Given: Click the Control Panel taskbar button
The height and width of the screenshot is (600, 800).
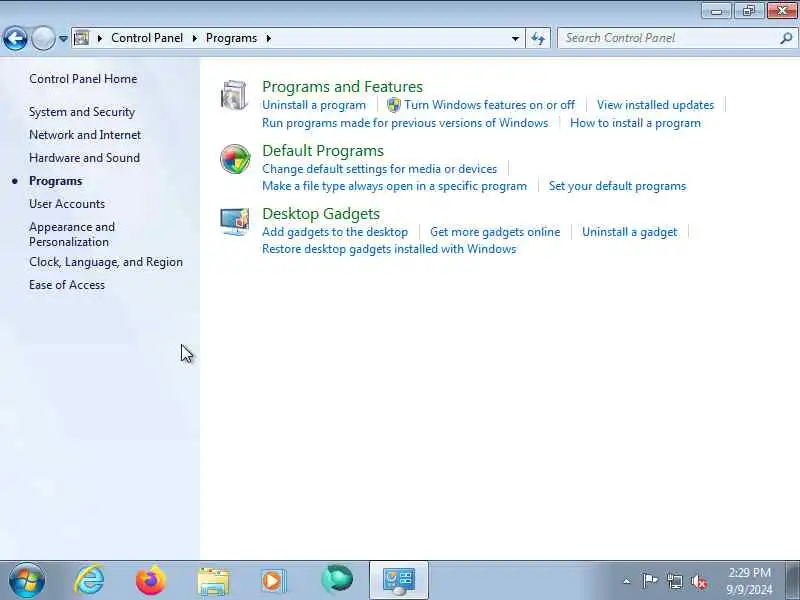Looking at the screenshot, I should pyautogui.click(x=399, y=580).
